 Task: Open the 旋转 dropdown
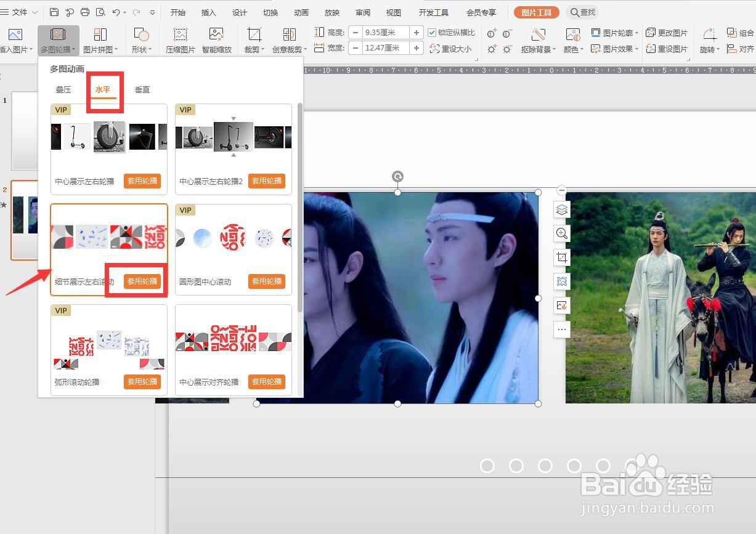click(709, 41)
